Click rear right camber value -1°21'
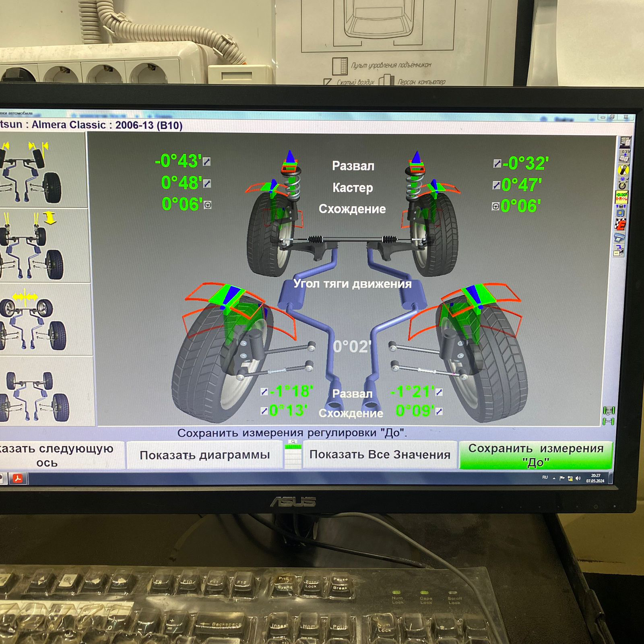This screenshot has width=644, height=644. 413,392
